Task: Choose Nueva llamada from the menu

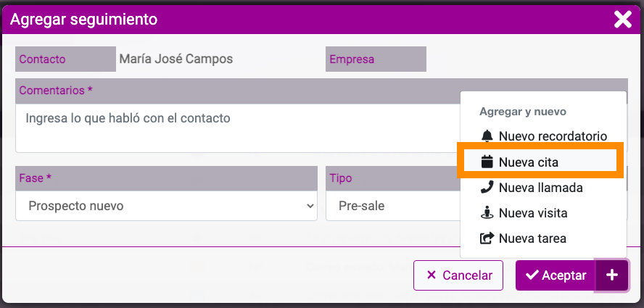Action: point(543,188)
